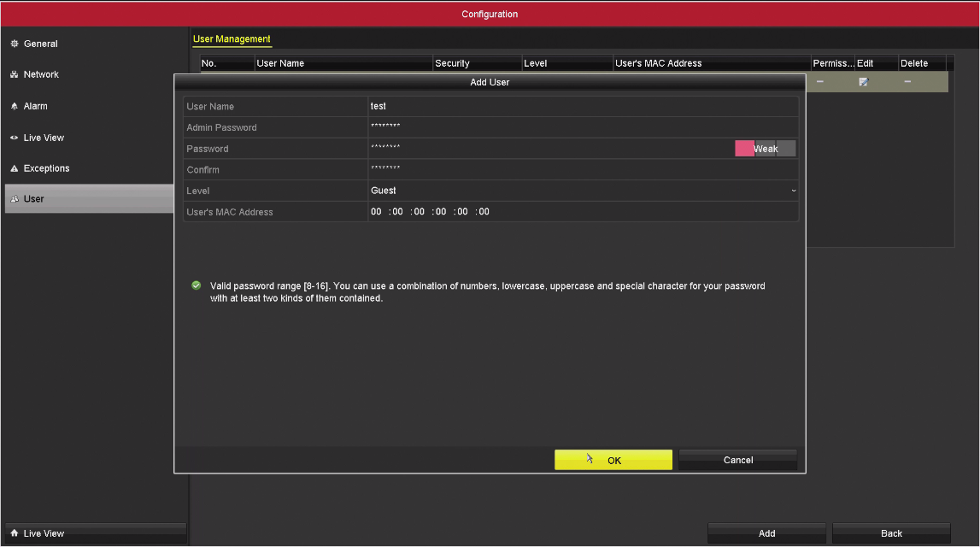Select the User section in the sidebar

pyautogui.click(x=33, y=199)
